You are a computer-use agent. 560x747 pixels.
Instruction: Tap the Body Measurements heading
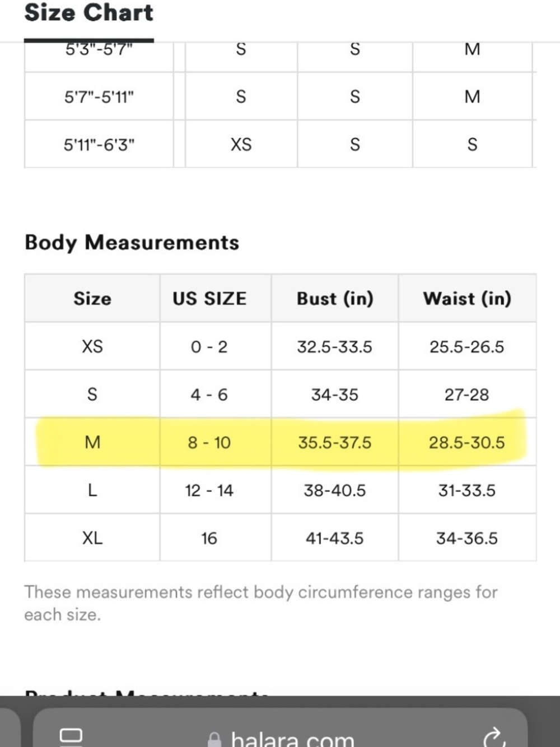[132, 242]
